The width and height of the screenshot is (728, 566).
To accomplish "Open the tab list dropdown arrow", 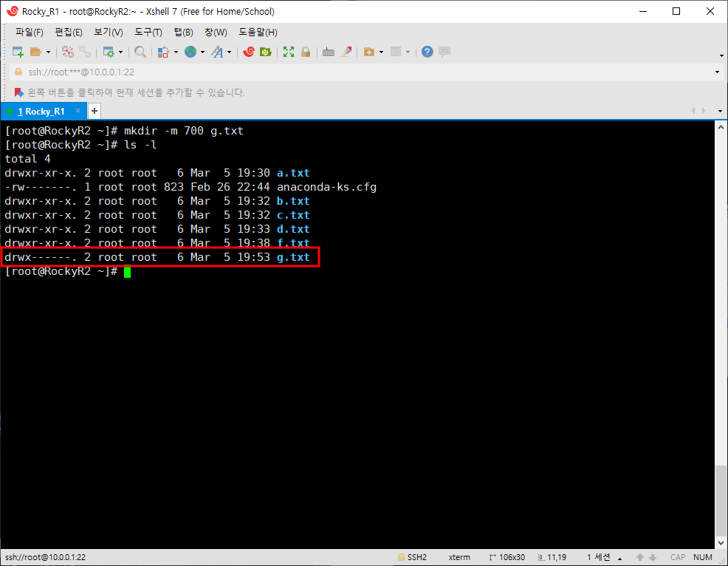I will pyautogui.click(x=720, y=111).
